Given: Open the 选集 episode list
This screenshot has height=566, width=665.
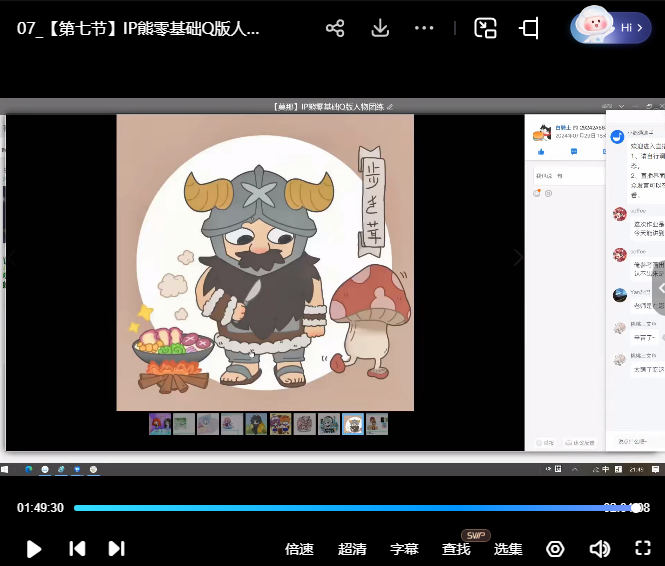Looking at the screenshot, I should 508,549.
